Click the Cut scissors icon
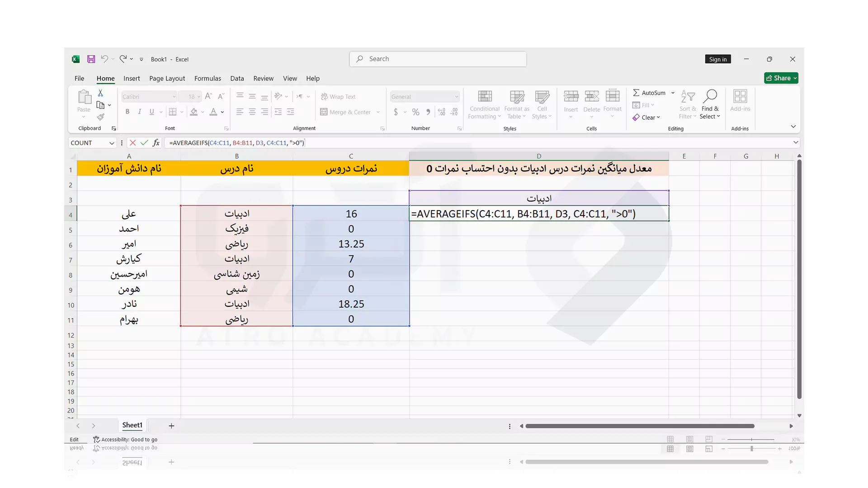Screen dimensions: 868x488 pos(100,93)
